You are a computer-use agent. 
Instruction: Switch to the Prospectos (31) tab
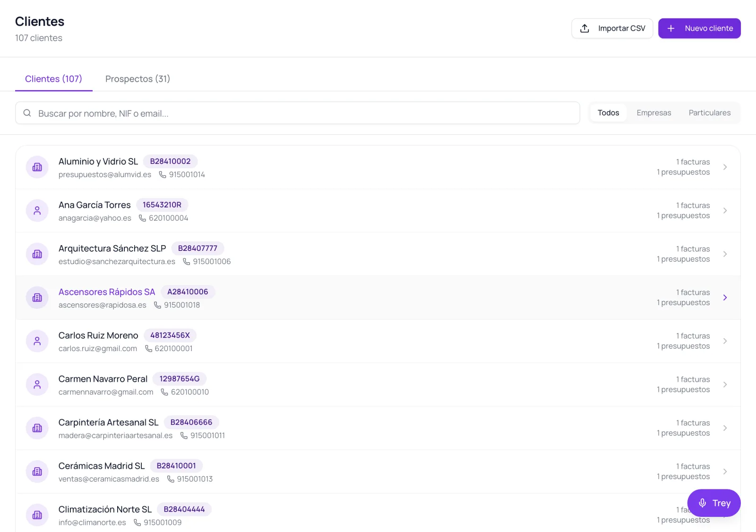(137, 79)
